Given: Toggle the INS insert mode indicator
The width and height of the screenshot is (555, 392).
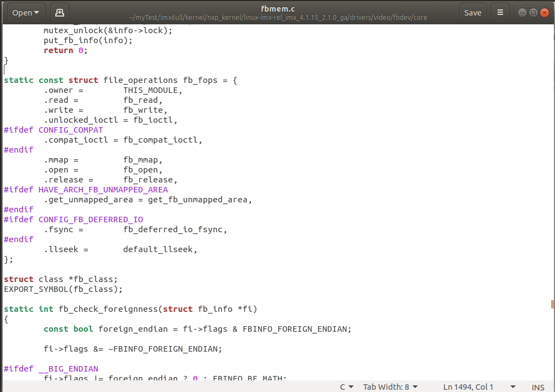Looking at the screenshot, I should [538, 387].
